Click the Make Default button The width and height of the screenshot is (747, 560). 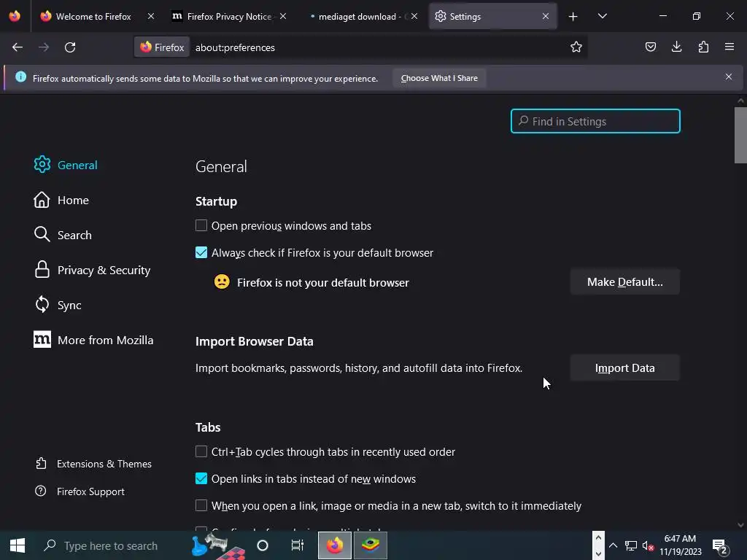624,282
